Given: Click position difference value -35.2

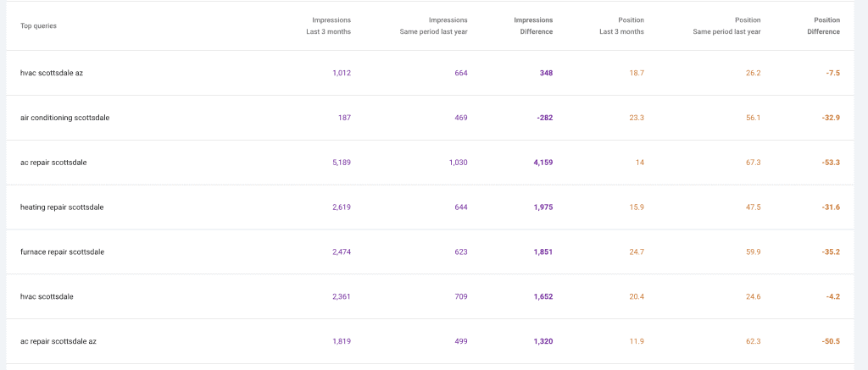Looking at the screenshot, I should pyautogui.click(x=831, y=252).
